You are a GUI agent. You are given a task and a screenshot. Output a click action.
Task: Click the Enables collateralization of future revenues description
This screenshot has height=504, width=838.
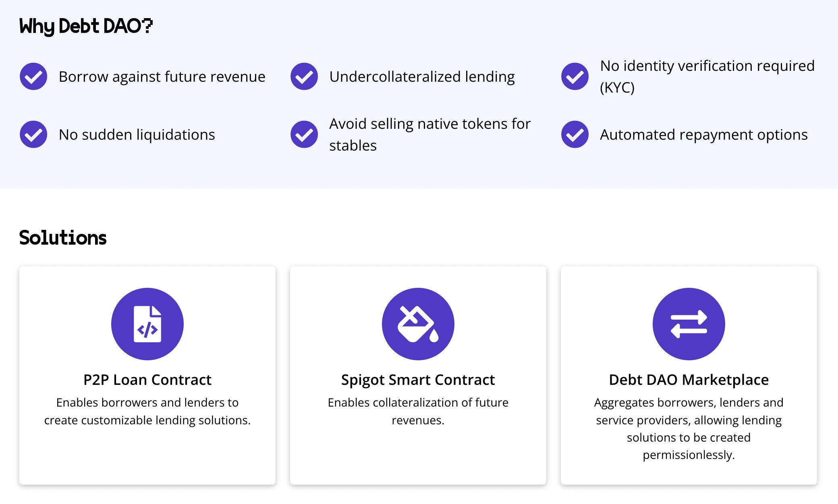coord(418,411)
